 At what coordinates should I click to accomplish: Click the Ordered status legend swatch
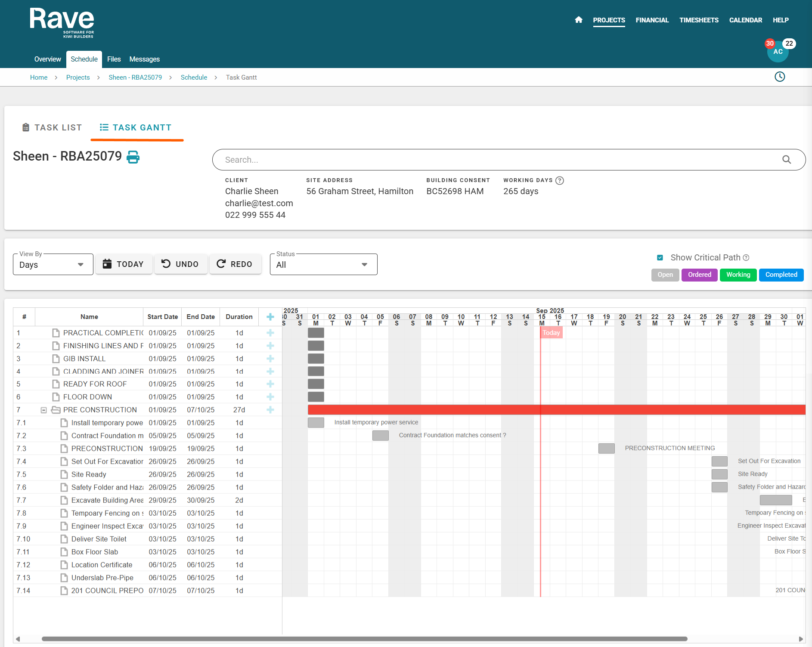700,275
